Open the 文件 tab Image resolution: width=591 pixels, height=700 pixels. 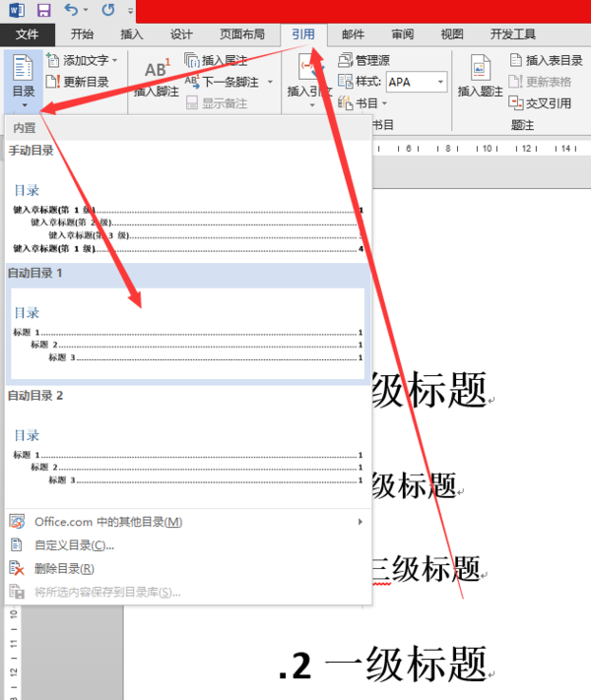pyautogui.click(x=28, y=34)
